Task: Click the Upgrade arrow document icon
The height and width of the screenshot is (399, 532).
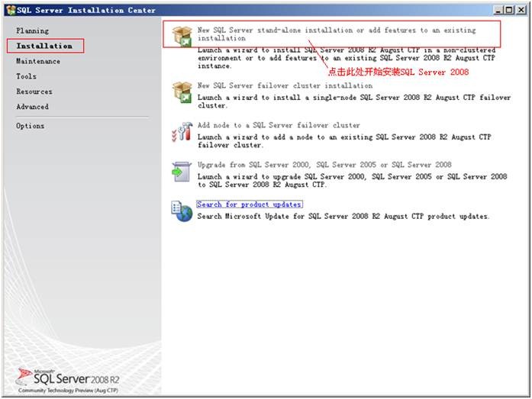Action: tap(182, 172)
